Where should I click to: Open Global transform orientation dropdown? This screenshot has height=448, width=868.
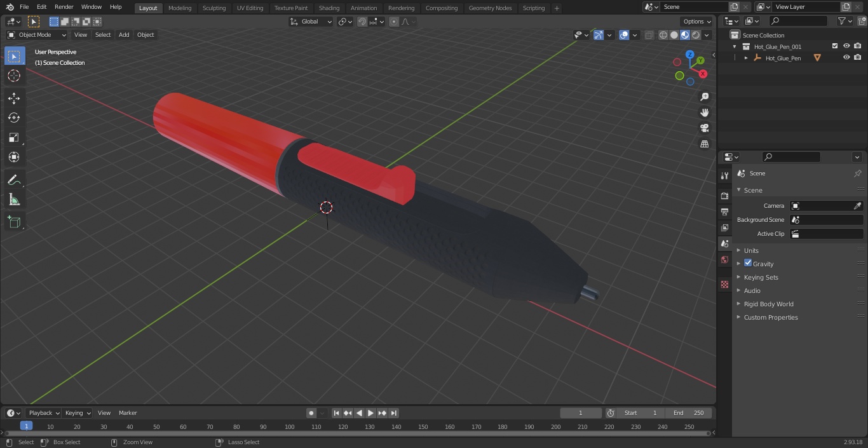point(311,22)
